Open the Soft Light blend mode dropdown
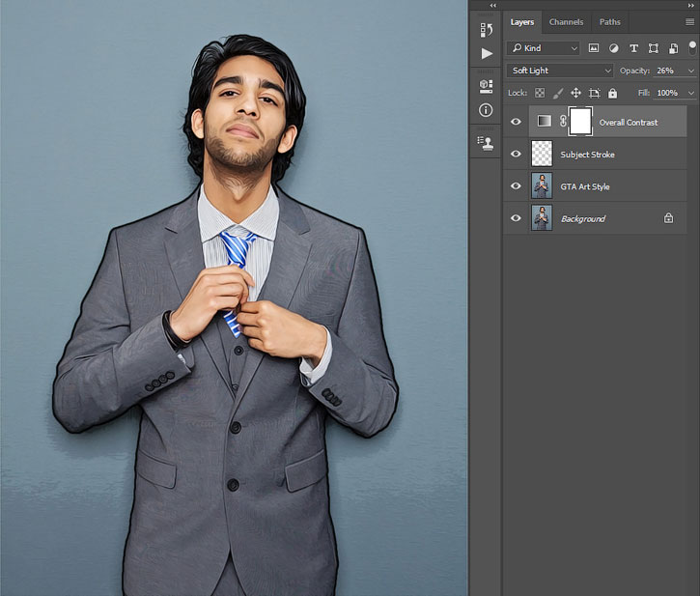700x596 pixels. tap(560, 71)
